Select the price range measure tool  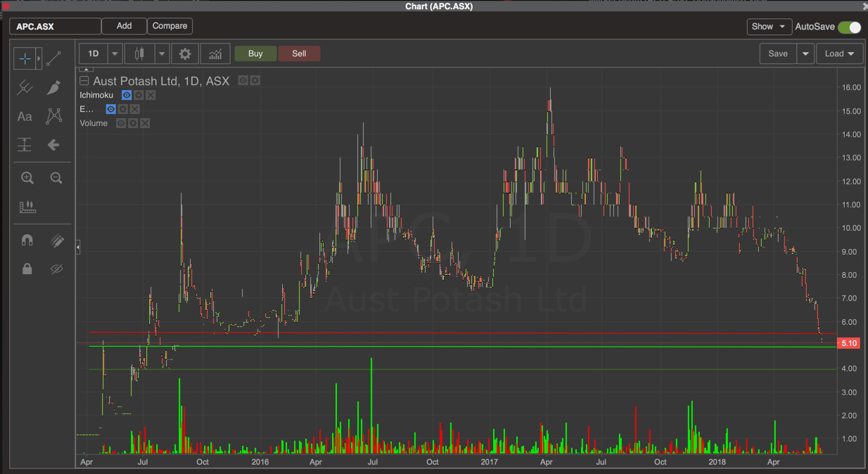point(25,145)
